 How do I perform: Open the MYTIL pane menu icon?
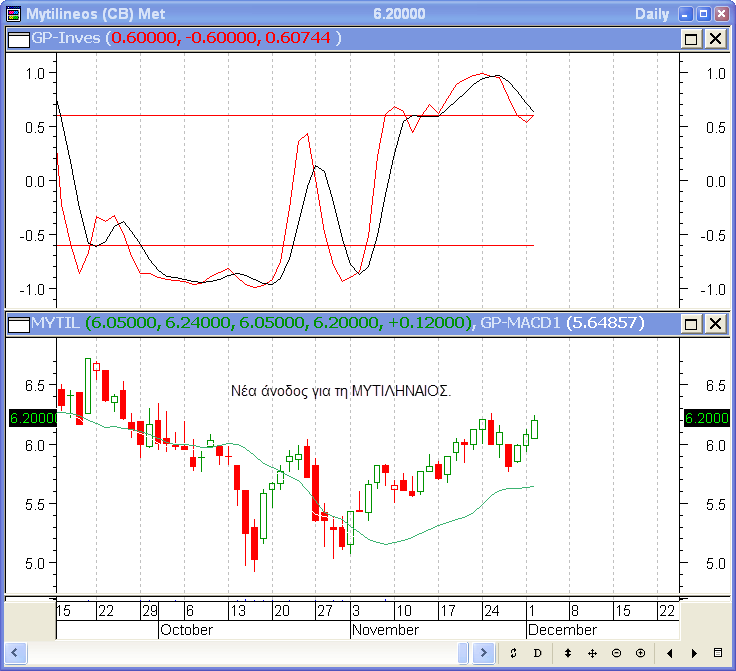coord(19,323)
